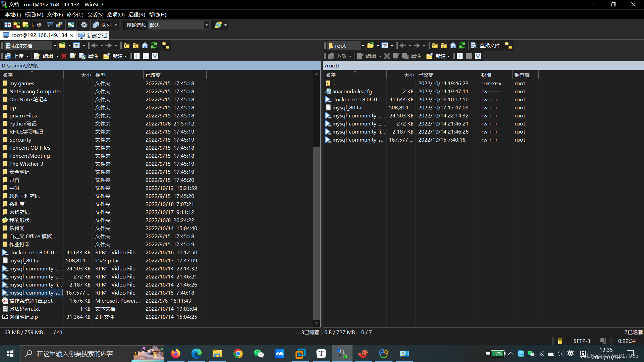This screenshot has height=362, width=644.
Task: Click the red delete X in local toolbar
Action: (x=64, y=56)
